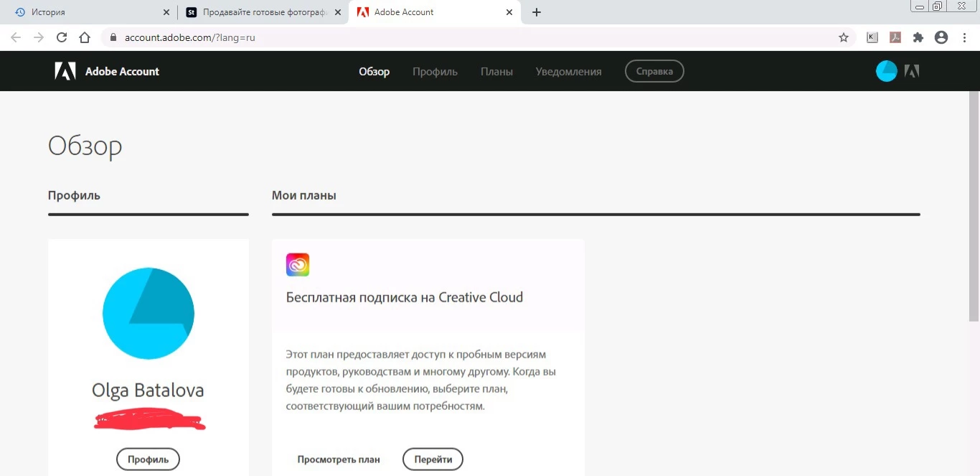Switch to the Продавайте готовые фотографии tab
Image resolution: width=980 pixels, height=476 pixels.
pos(263,12)
